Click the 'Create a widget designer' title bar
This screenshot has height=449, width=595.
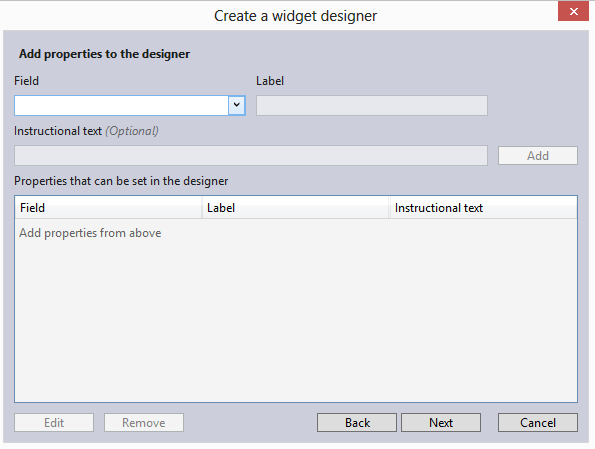tap(295, 16)
